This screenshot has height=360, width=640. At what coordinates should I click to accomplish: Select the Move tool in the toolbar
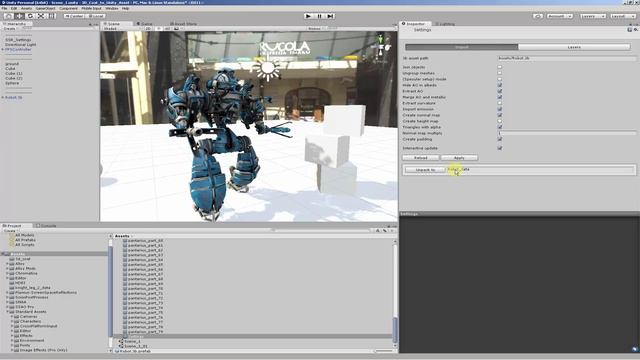coord(19,16)
